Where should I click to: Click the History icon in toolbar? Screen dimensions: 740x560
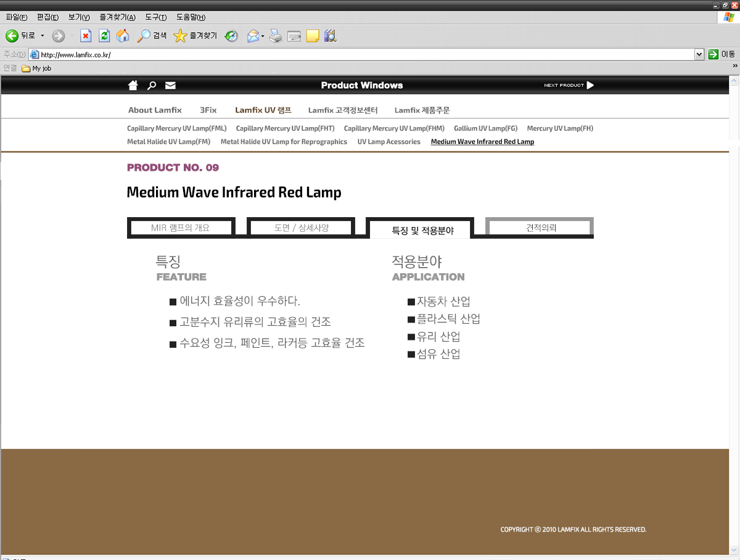tap(231, 36)
